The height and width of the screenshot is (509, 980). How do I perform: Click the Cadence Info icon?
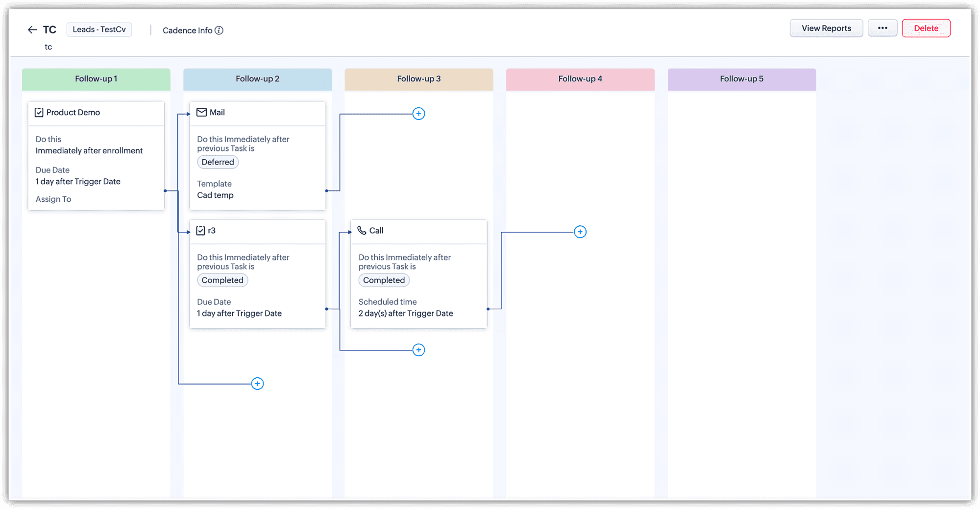tap(219, 30)
